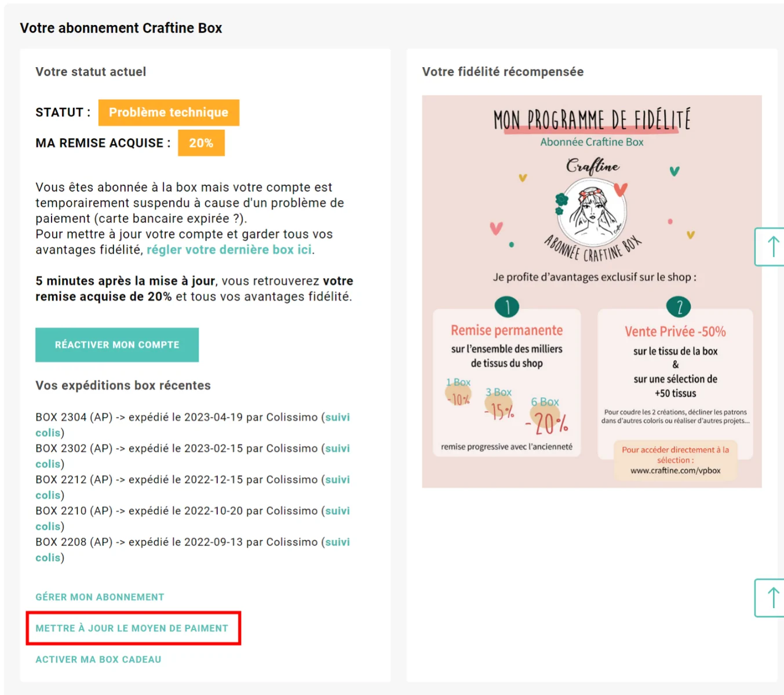Image resolution: width=784 pixels, height=695 pixels.
Task: Click the Problème technique status badge
Action: click(169, 112)
